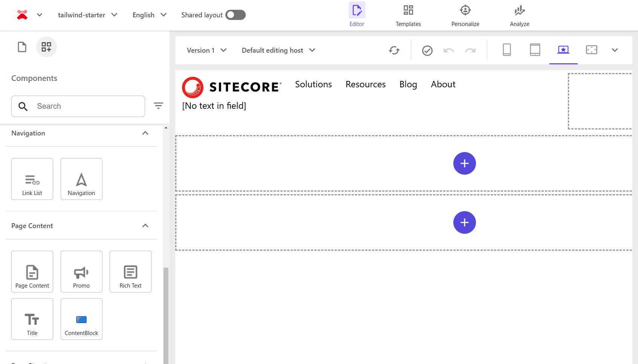
Task: Click the filter components icon
Action: [158, 106]
